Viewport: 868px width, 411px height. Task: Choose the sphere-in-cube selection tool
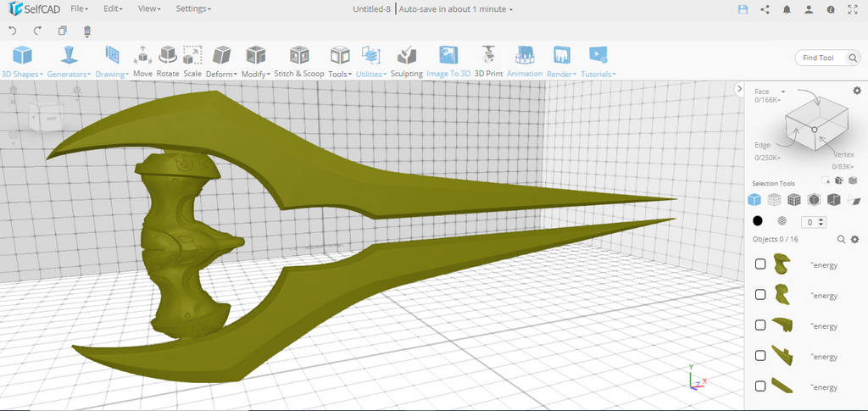coord(814,200)
